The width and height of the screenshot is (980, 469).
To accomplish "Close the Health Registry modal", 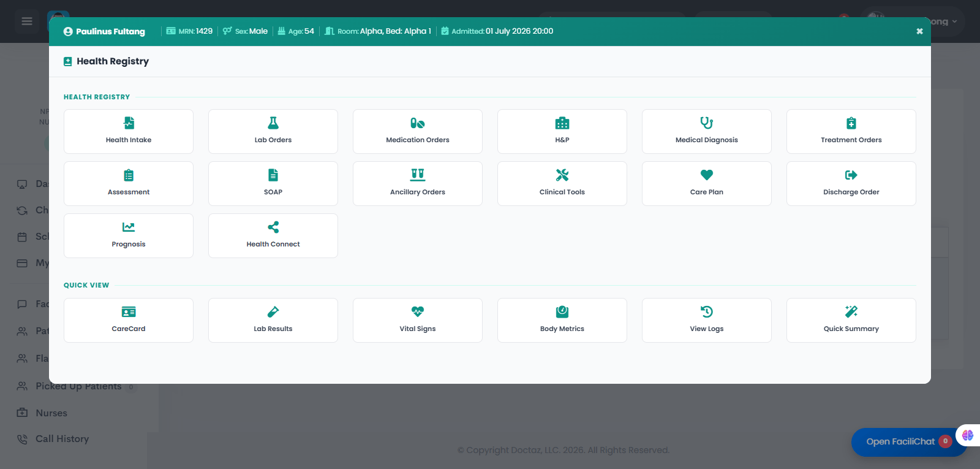I will click(x=919, y=31).
